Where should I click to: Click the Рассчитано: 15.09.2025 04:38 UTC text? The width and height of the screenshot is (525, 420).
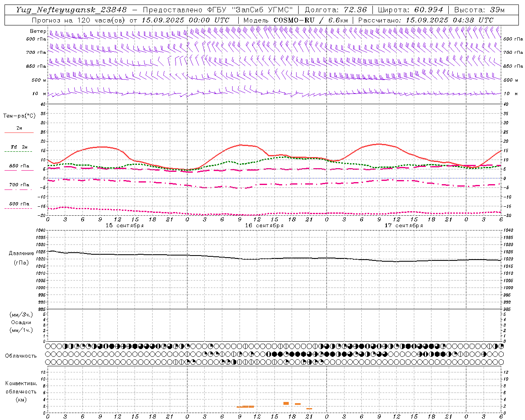click(426, 20)
